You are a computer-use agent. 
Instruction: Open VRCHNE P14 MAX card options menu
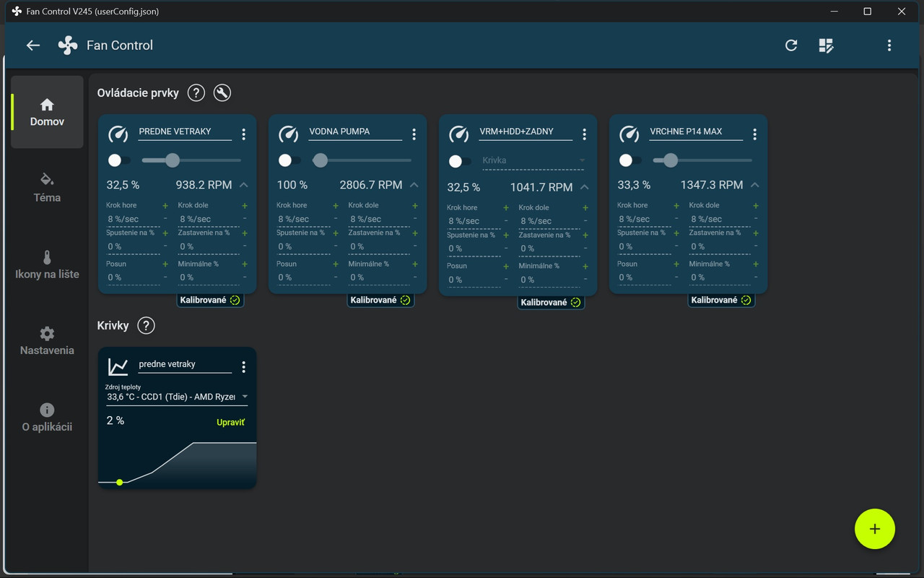pyautogui.click(x=755, y=134)
